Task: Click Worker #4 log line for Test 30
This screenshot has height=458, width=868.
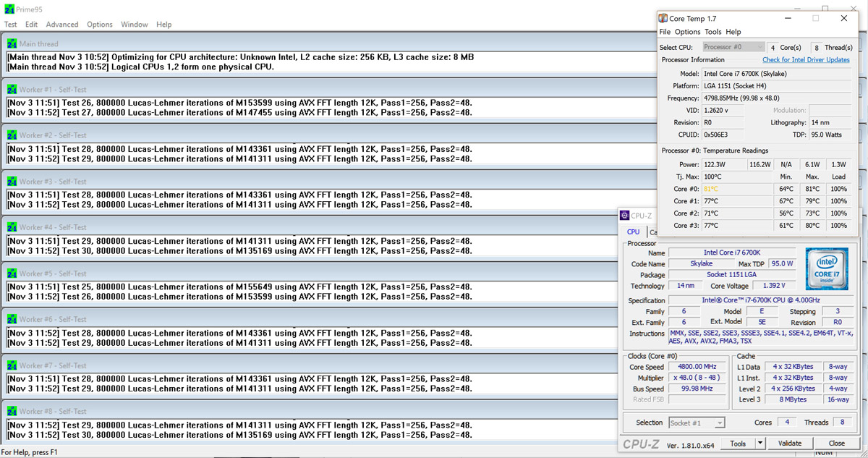Action: pos(239,250)
